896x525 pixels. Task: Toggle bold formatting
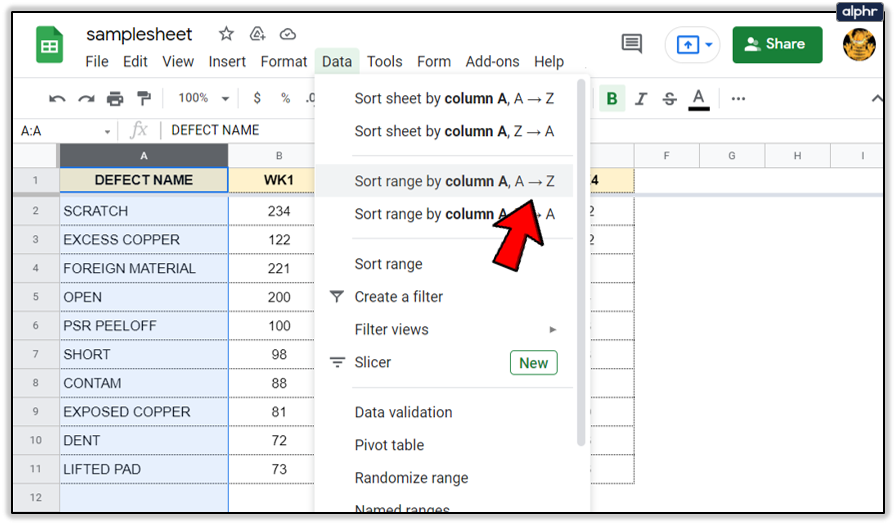pyautogui.click(x=611, y=98)
